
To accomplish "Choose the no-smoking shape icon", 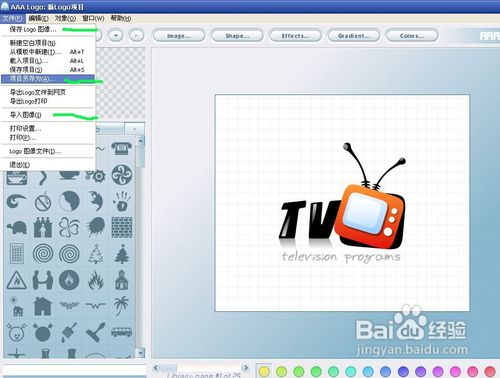I will [43, 201].
